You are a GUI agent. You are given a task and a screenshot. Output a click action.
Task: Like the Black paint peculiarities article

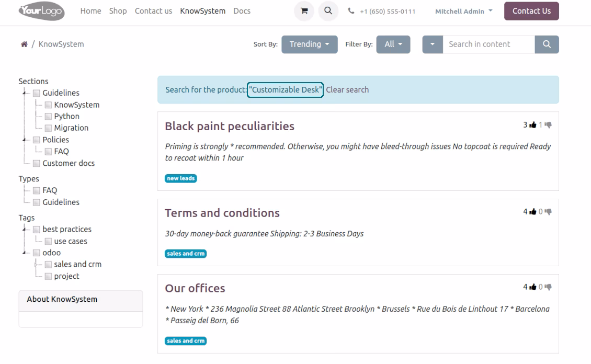click(532, 125)
